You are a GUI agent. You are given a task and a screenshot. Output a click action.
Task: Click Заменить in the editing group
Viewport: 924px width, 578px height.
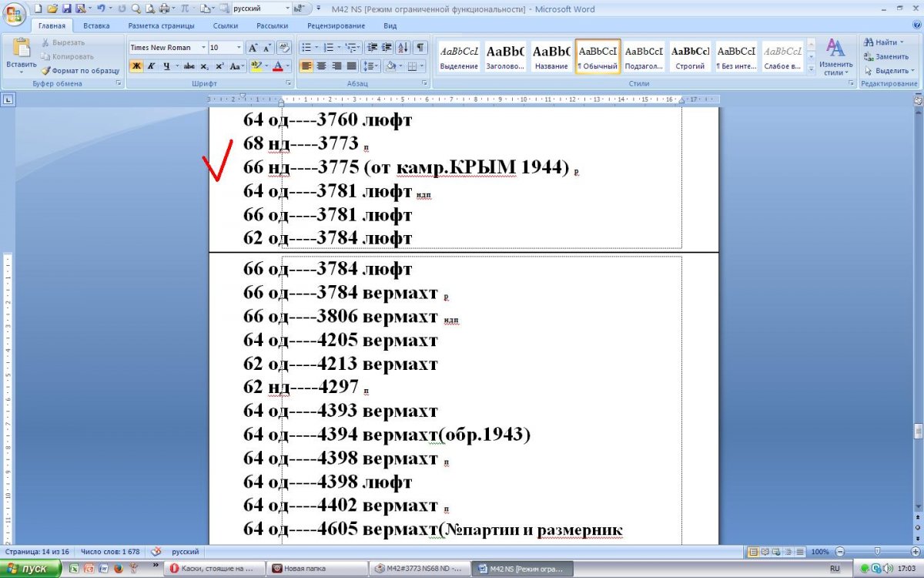tap(886, 56)
